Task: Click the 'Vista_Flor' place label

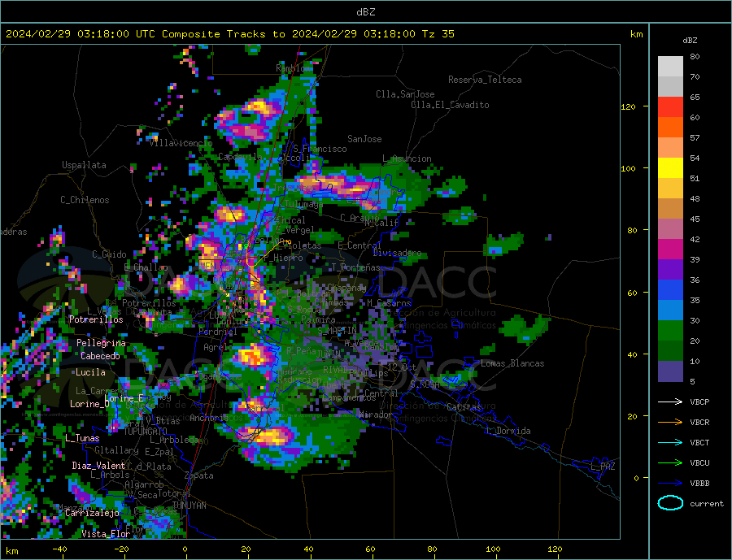Action: 106,534
